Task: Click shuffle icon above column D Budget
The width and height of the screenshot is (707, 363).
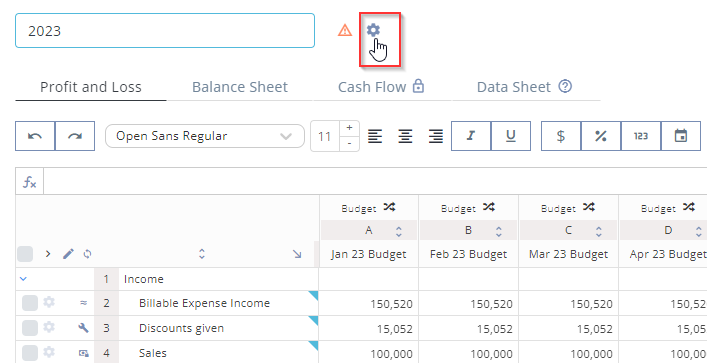Action: pyautogui.click(x=689, y=207)
